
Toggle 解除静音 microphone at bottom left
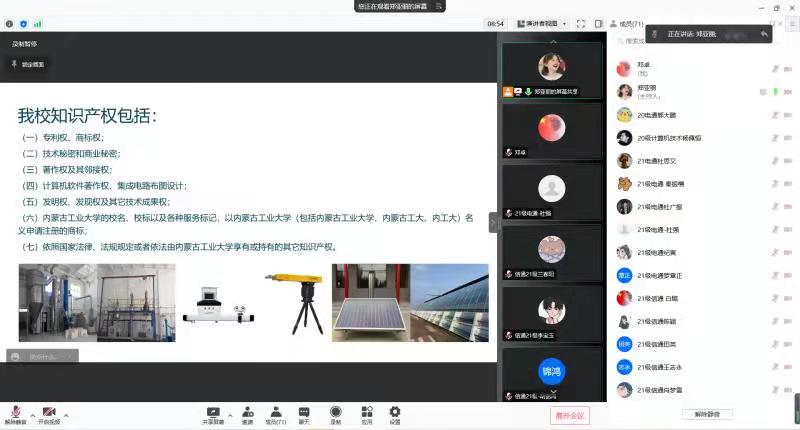click(x=15, y=412)
